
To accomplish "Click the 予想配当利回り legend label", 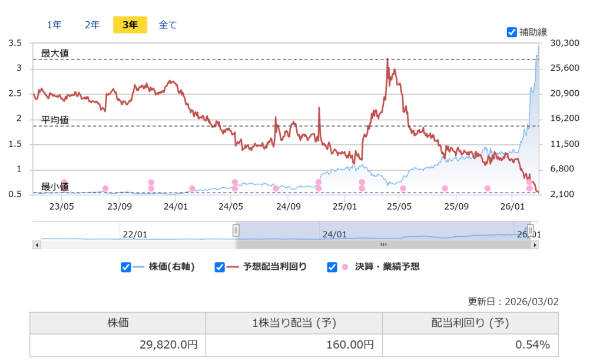I will [x=274, y=267].
